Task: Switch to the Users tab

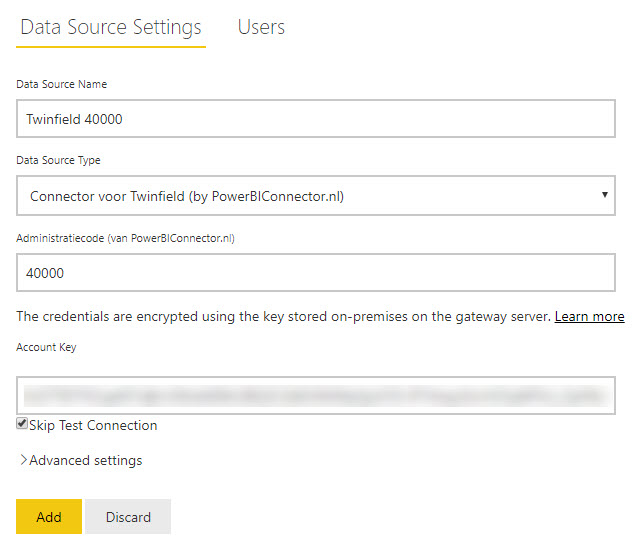Action: click(261, 27)
